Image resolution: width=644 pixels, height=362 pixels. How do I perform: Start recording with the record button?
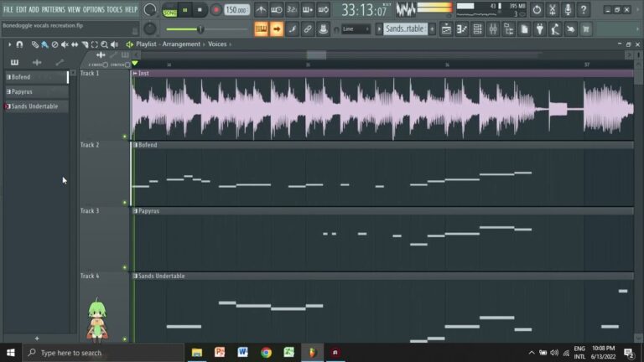click(x=216, y=10)
